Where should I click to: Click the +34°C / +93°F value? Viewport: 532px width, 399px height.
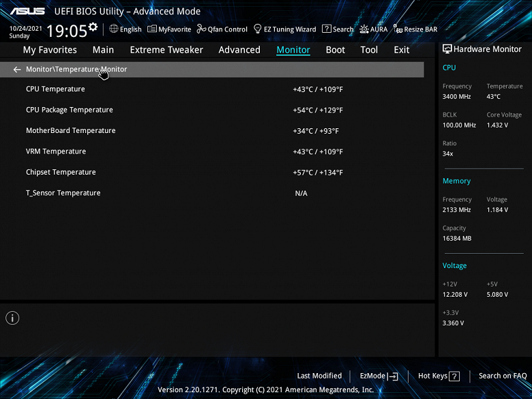pyautogui.click(x=316, y=131)
